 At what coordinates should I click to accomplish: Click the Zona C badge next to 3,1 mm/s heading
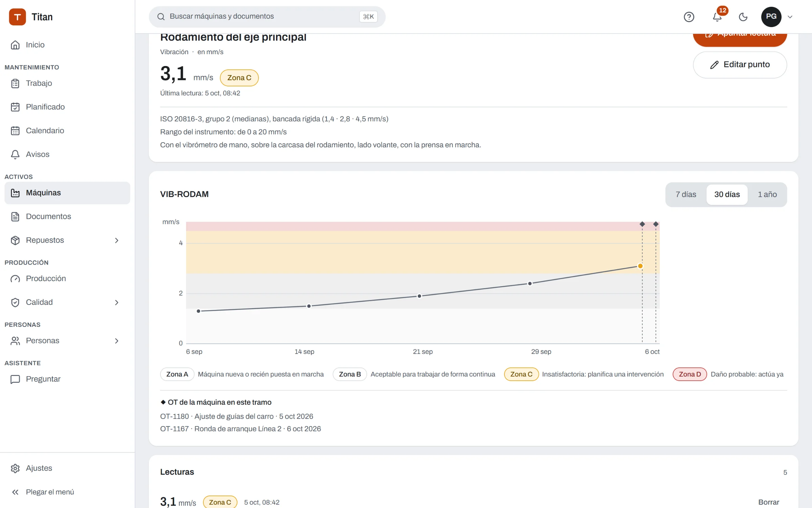(x=239, y=78)
